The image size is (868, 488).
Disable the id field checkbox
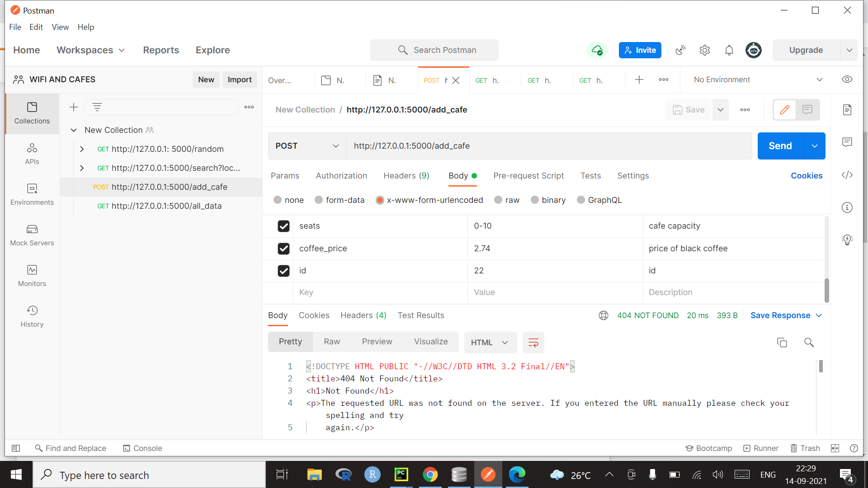284,271
